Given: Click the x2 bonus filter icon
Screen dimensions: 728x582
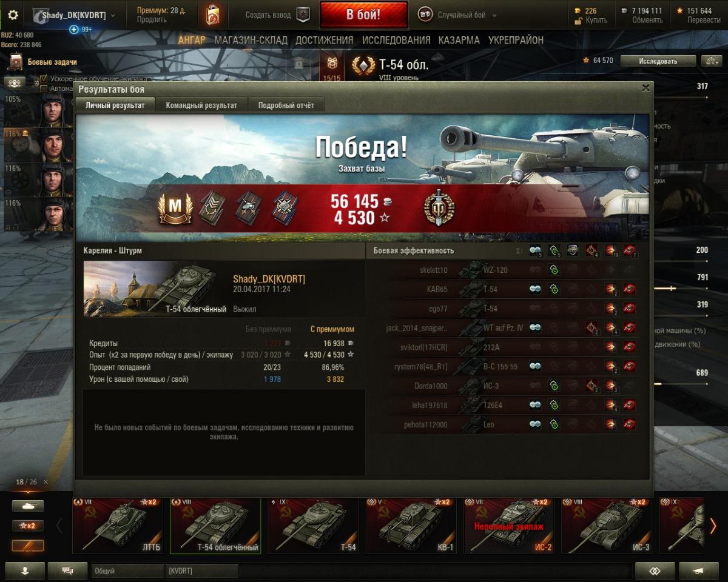Looking at the screenshot, I should pos(28,525).
